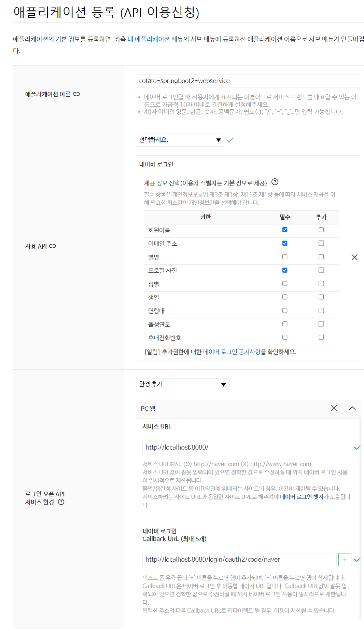Open the 선택하세요 API dropdown
The image size is (364, 631).
pos(180,140)
